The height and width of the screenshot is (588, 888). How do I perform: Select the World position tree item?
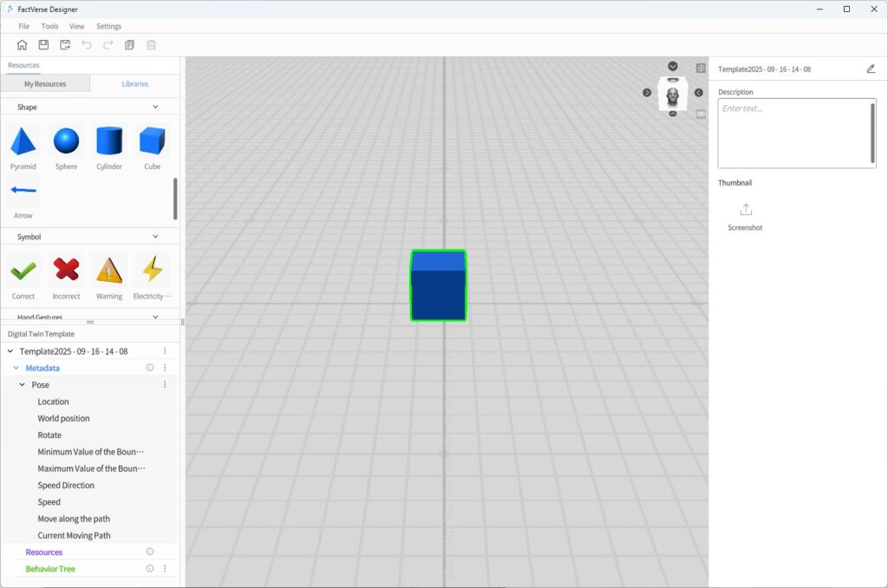(x=63, y=419)
